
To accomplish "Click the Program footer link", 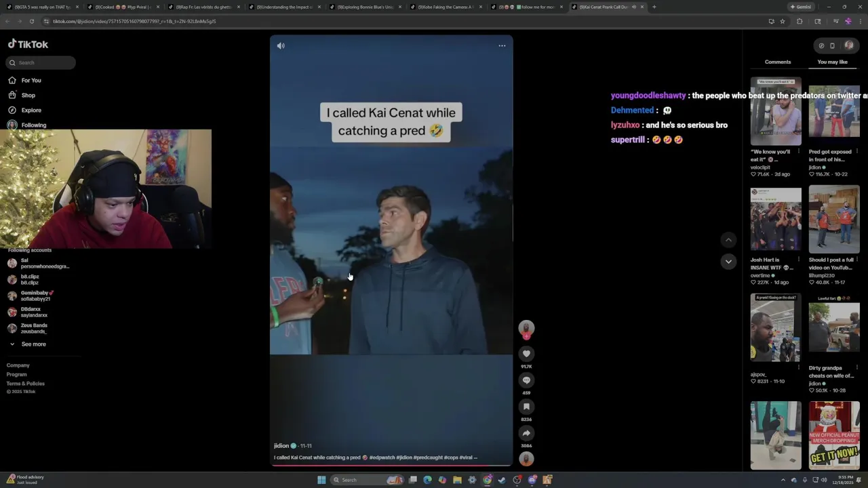I will point(17,374).
